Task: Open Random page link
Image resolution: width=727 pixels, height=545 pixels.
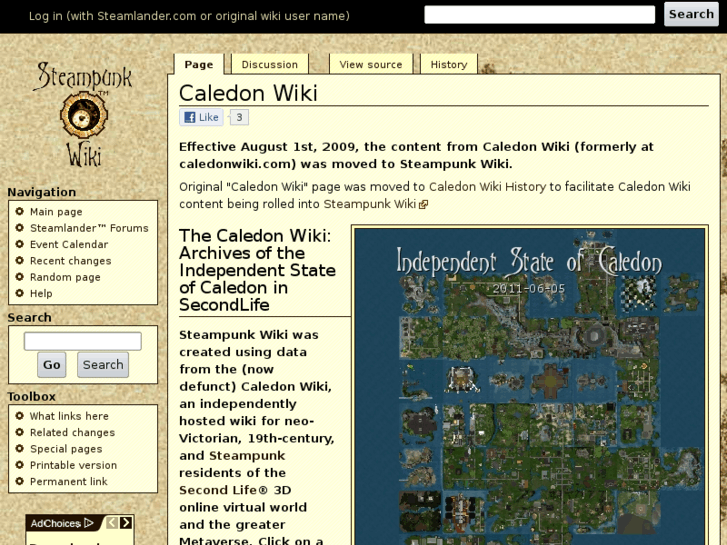Action: 65,277
